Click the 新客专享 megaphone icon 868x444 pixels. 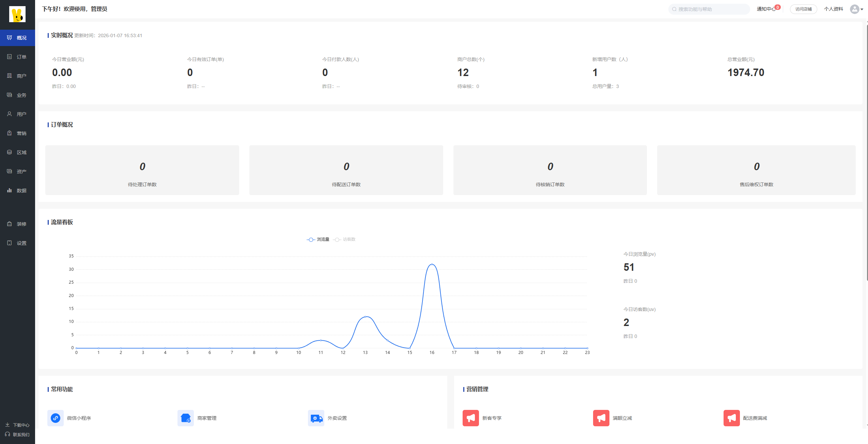470,418
